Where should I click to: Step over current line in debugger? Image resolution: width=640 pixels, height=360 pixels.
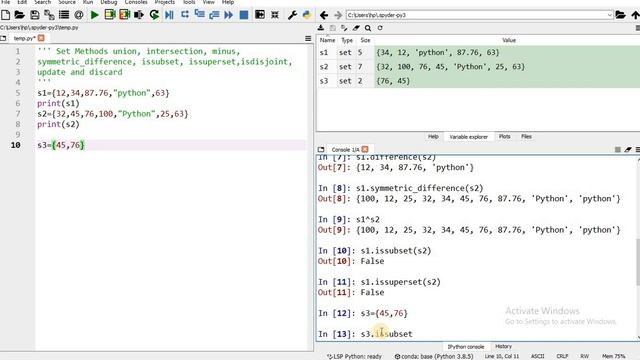[185, 14]
